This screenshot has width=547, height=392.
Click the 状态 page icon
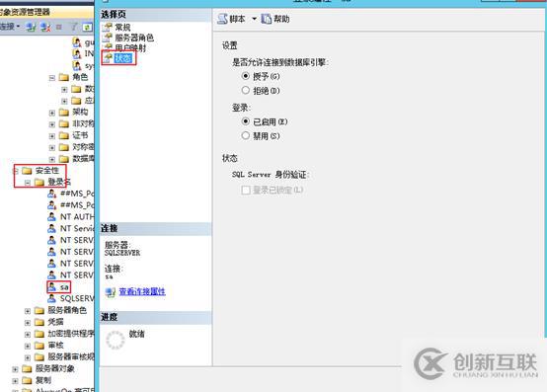pos(108,57)
